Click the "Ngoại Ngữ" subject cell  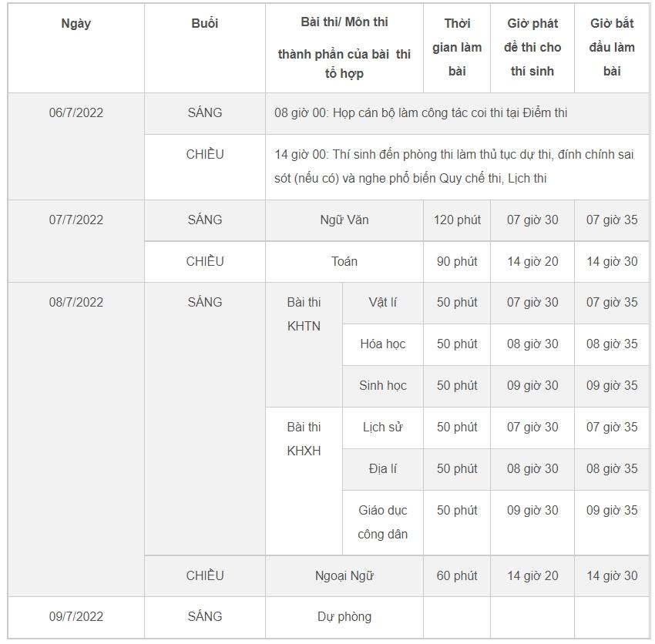click(x=344, y=576)
